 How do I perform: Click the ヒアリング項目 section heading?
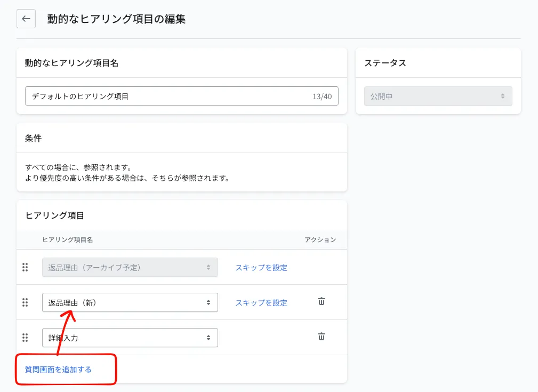[x=54, y=215]
